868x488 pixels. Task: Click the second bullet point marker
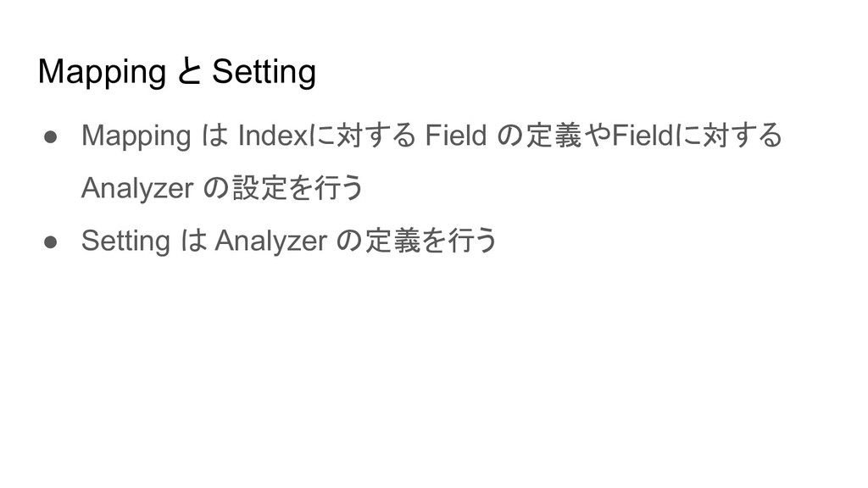[x=50, y=241]
